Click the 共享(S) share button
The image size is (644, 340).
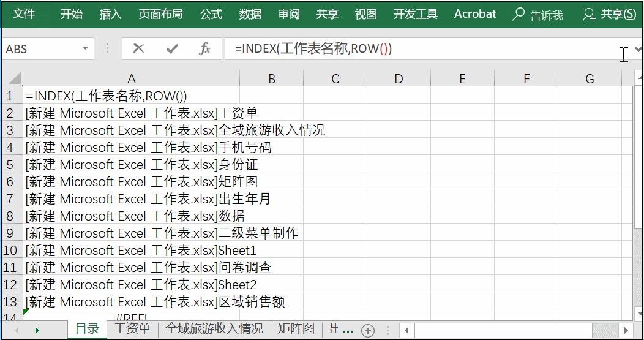[x=618, y=14]
